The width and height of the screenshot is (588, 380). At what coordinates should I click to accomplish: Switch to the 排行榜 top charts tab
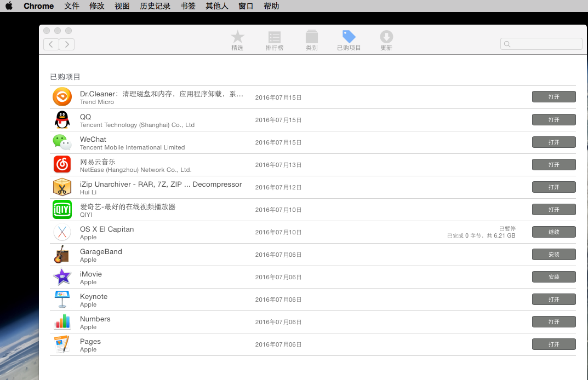[275, 41]
